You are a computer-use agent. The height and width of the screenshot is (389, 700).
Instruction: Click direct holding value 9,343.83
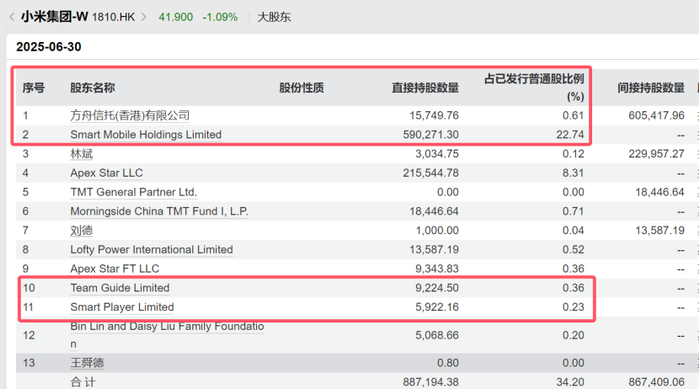tap(437, 268)
